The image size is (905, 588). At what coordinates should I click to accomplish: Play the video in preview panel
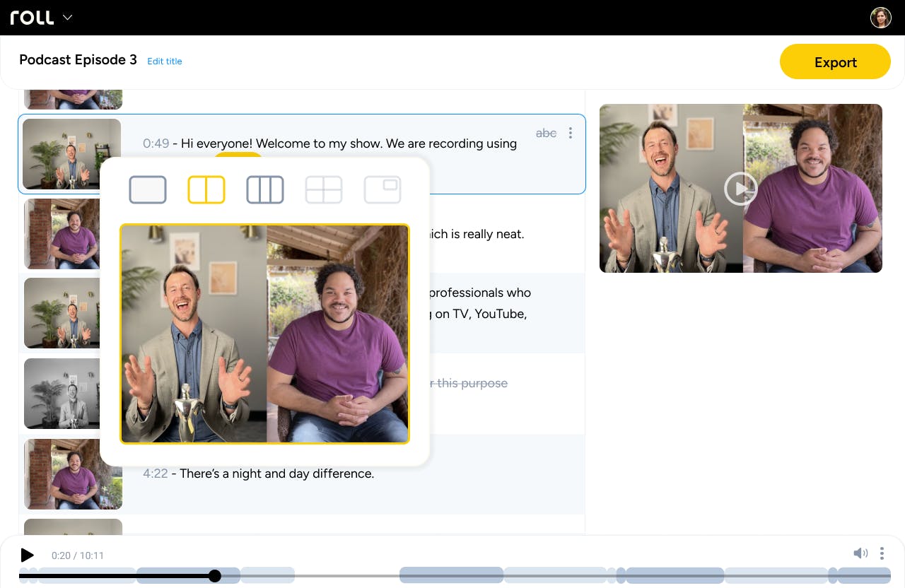tap(740, 189)
